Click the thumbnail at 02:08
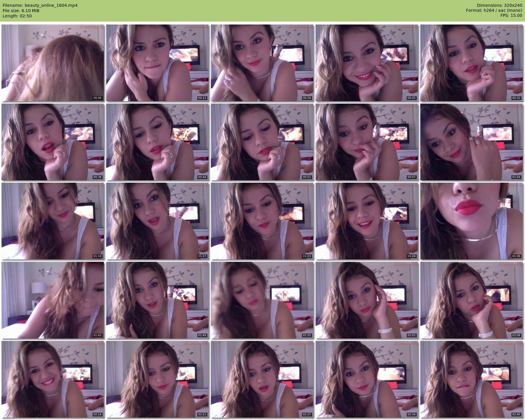Screen dimensions: 525x420 pyautogui.click(x=472, y=300)
